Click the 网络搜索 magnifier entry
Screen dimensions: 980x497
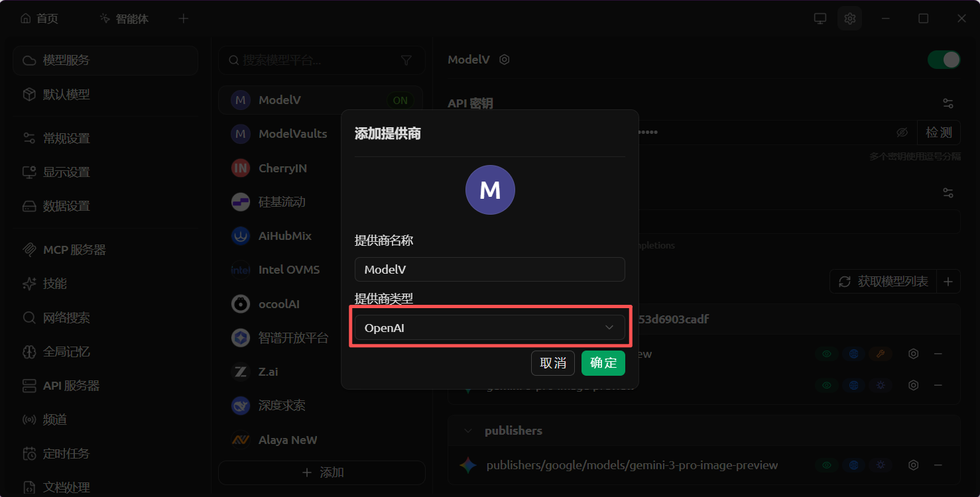click(105, 318)
